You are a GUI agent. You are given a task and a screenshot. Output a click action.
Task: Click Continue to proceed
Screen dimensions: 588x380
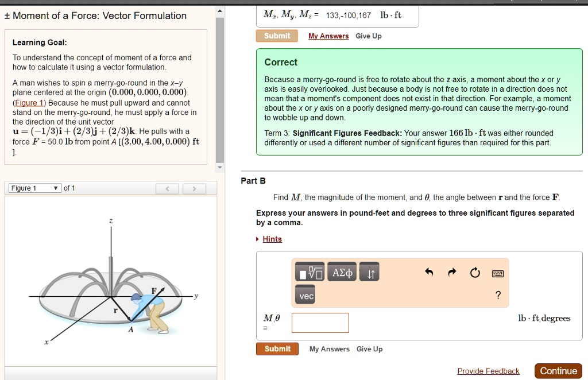tap(558, 371)
